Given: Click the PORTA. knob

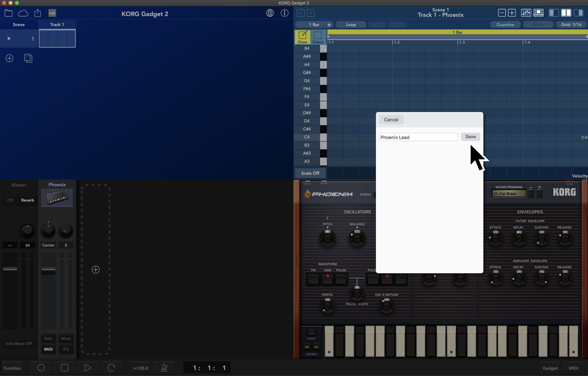Looking at the screenshot, I should [327, 305].
